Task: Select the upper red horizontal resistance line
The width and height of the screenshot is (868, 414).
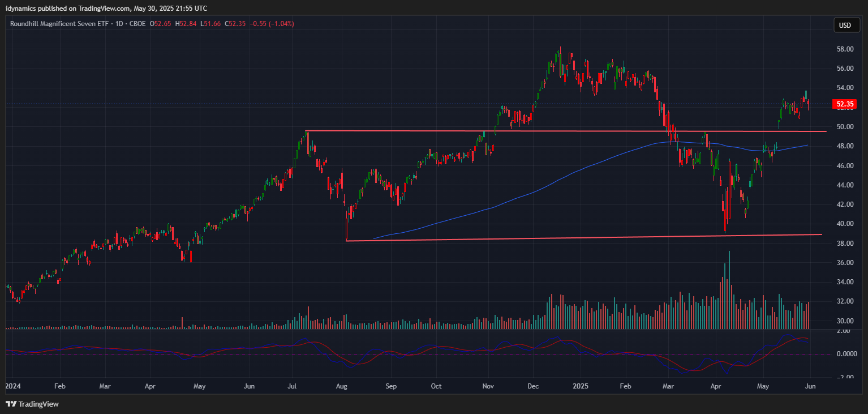Action: click(x=566, y=131)
